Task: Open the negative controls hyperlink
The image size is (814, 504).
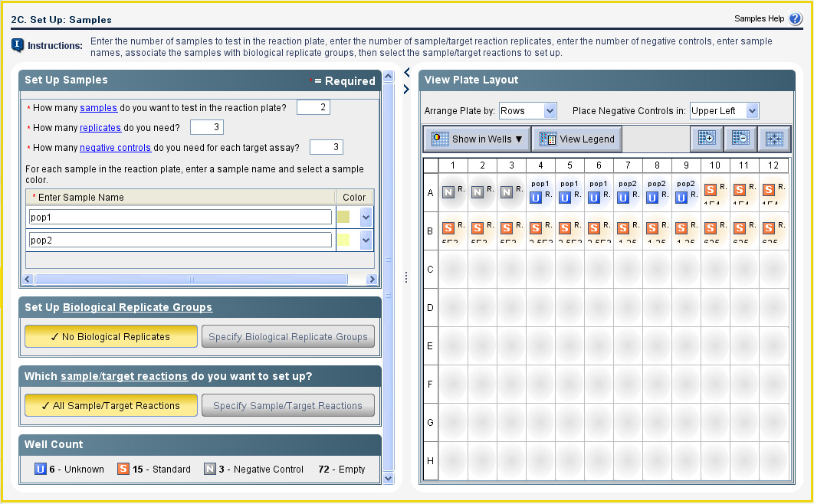Action: [115, 148]
